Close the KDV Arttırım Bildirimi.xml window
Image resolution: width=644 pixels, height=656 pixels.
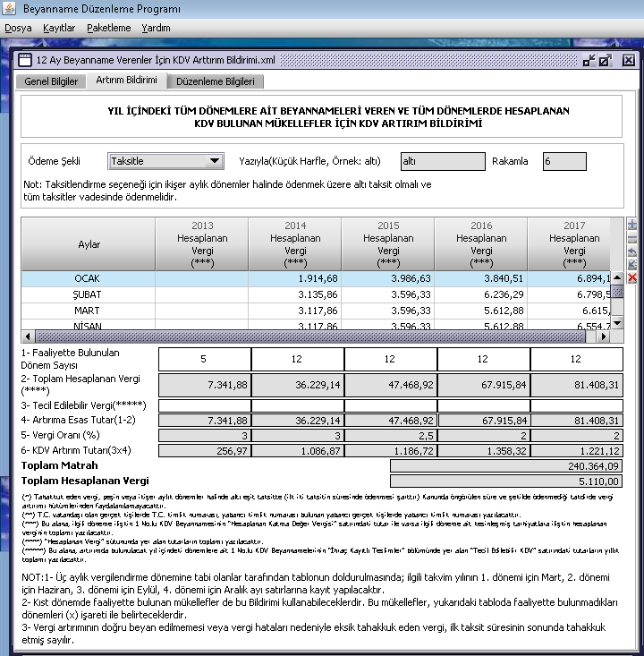[x=628, y=60]
